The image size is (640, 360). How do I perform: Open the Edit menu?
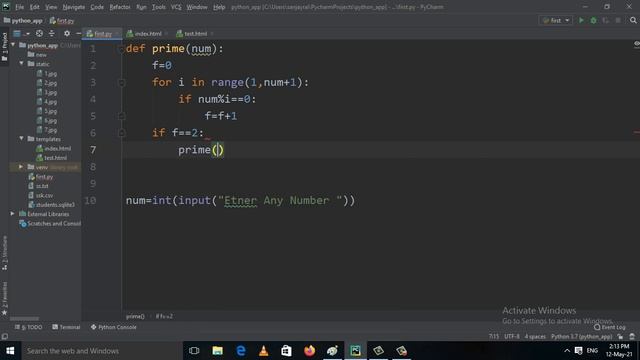point(35,7)
